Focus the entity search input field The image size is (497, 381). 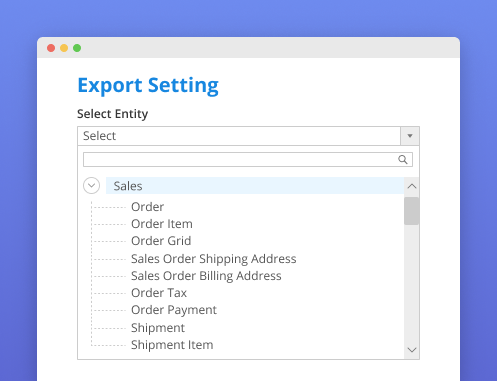tap(248, 160)
